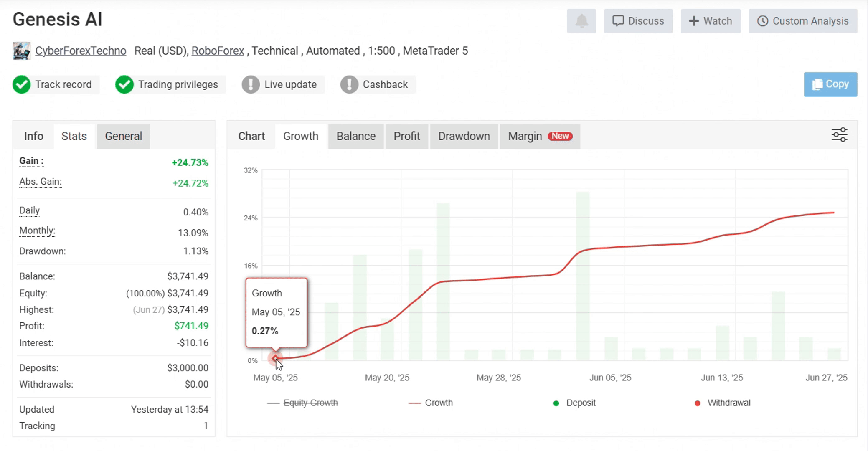Open the RoboForex broker link
Image resolution: width=868 pixels, height=451 pixels.
click(x=218, y=51)
